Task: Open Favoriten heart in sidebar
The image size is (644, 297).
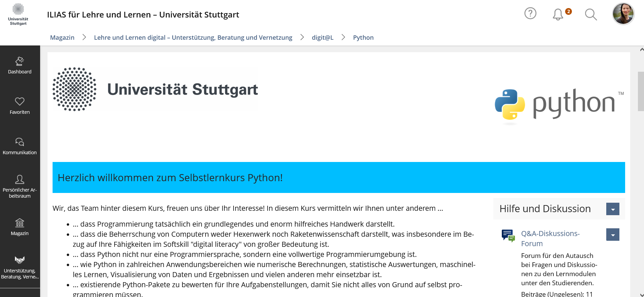Action: 20,106
